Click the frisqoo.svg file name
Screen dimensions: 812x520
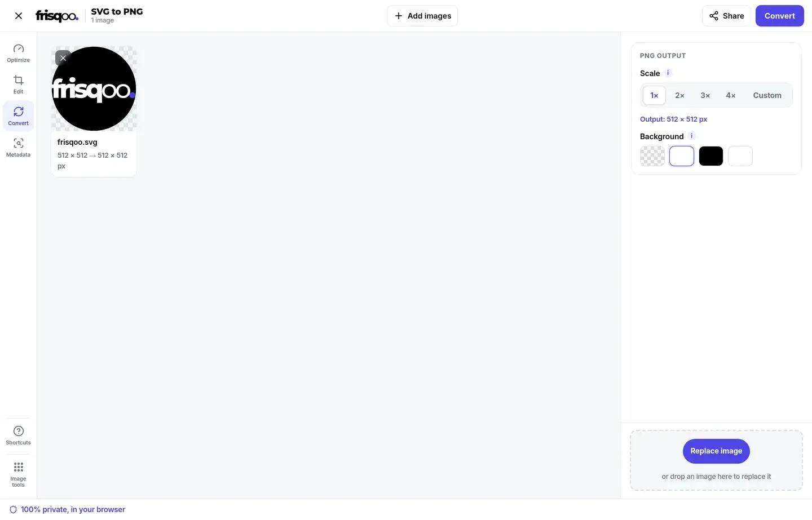[77, 142]
